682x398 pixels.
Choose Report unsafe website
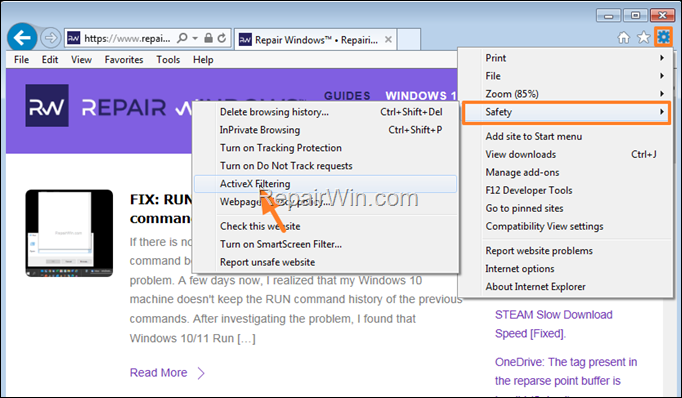coord(325,262)
